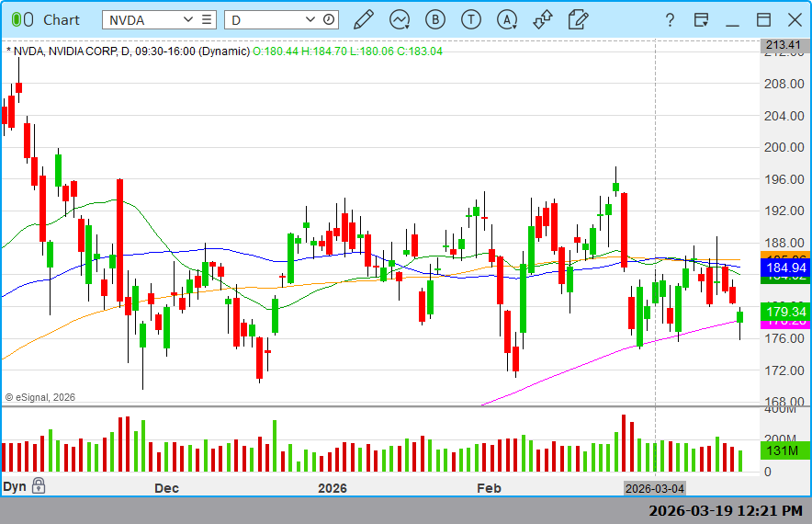Viewport: 812px width, 524px height.
Task: Close the chart window
Action: click(x=795, y=20)
